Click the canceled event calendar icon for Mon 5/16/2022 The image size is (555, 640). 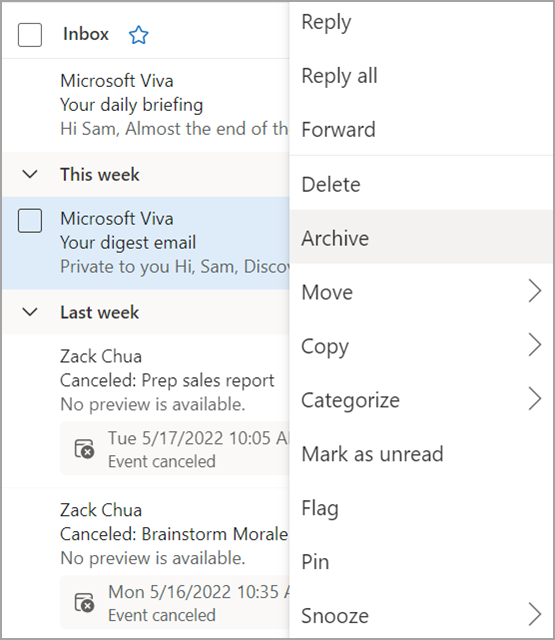(84, 602)
